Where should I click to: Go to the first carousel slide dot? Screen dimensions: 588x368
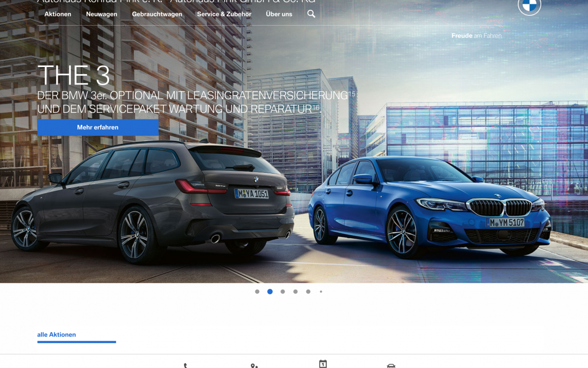click(257, 291)
